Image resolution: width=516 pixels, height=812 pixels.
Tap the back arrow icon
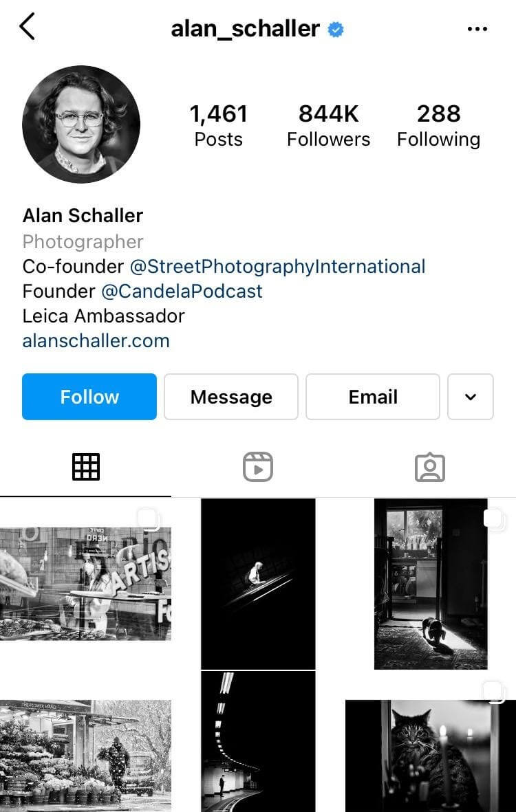27,26
